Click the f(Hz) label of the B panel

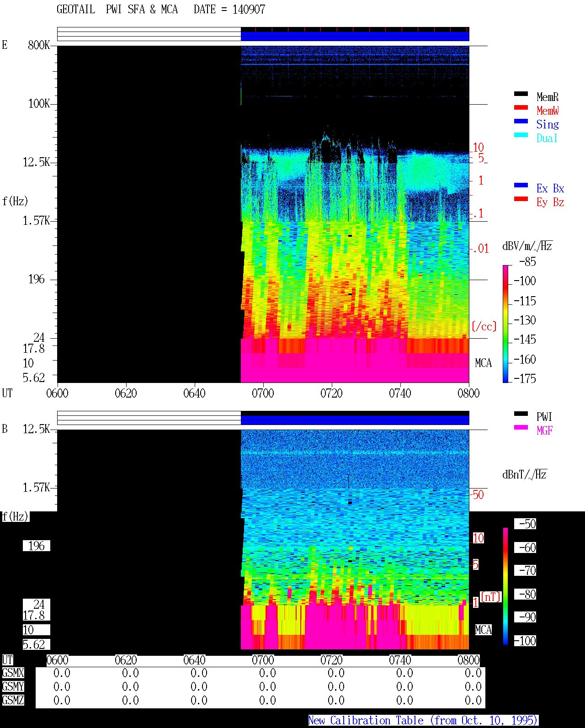(x=16, y=516)
